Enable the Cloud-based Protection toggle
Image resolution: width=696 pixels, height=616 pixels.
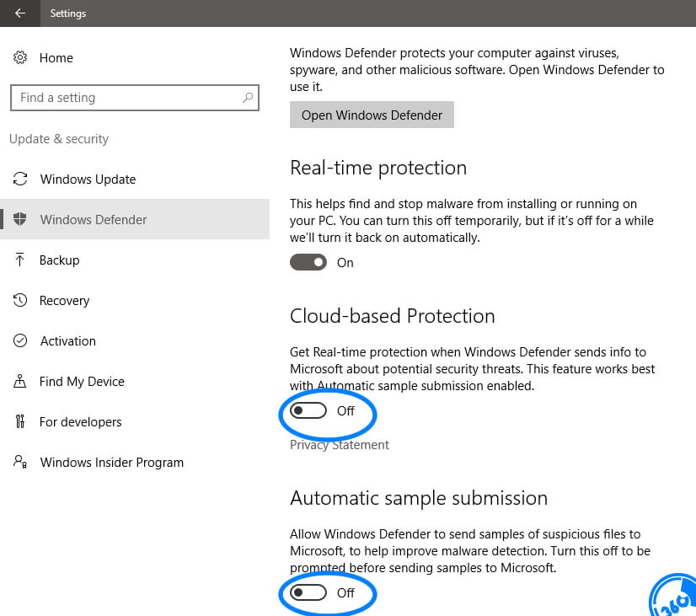(x=308, y=410)
